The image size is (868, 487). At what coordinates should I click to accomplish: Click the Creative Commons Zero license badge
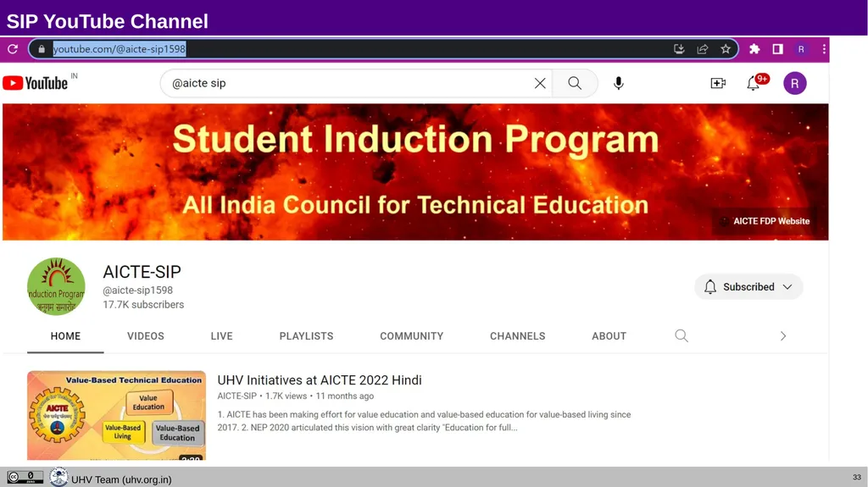[25, 477]
